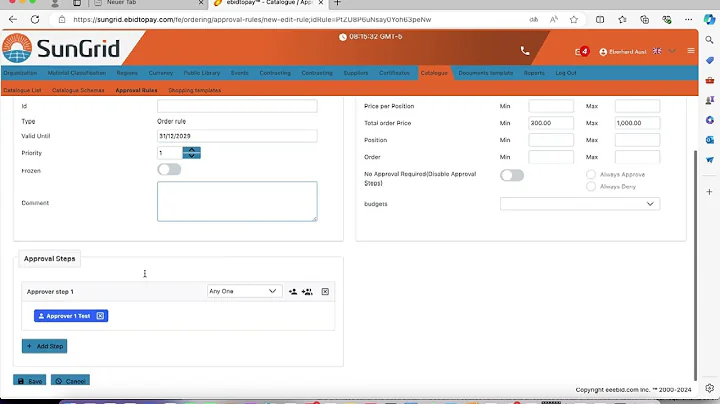Switch language via the UK flag icon
The image size is (720, 404).
(x=657, y=51)
